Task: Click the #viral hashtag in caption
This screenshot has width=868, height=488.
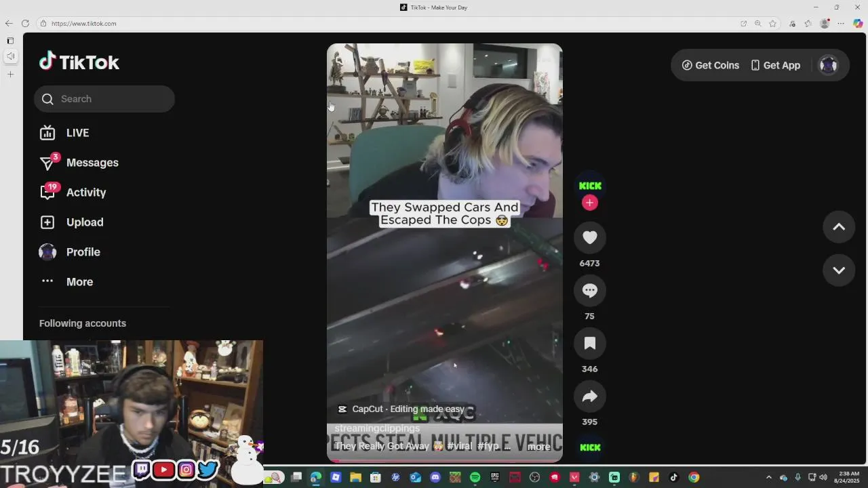Action: tap(459, 446)
